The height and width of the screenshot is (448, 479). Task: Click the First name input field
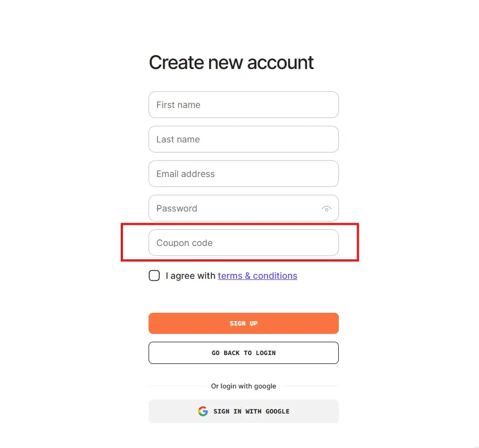(x=243, y=105)
